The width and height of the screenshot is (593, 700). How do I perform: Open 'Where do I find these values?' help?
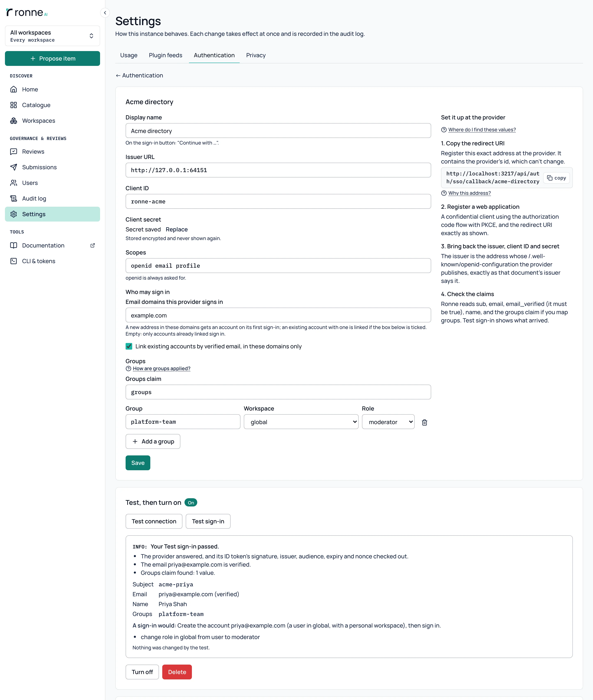[482, 130]
